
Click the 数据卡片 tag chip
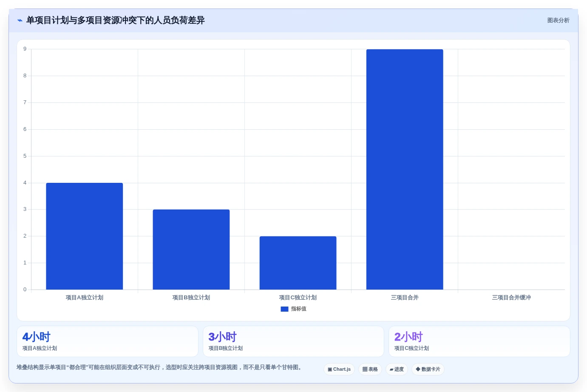[x=428, y=369]
